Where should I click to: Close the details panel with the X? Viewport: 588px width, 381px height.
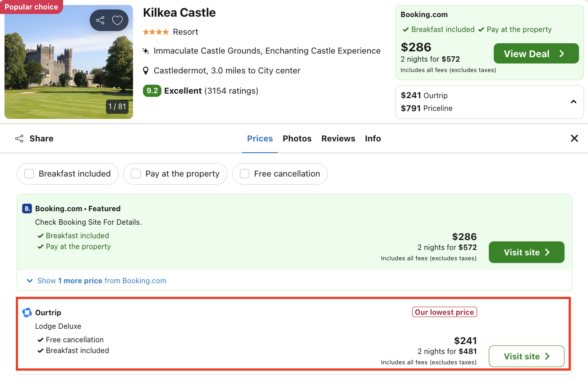[x=574, y=138]
